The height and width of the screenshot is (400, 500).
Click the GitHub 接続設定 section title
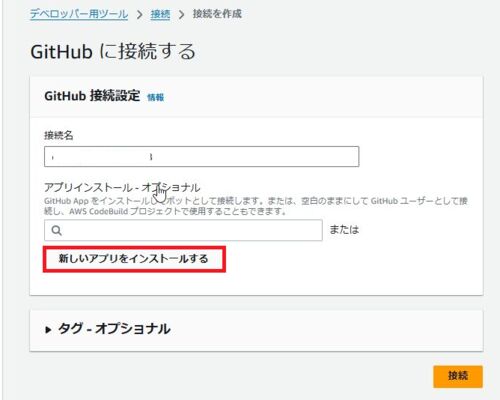pos(92,96)
